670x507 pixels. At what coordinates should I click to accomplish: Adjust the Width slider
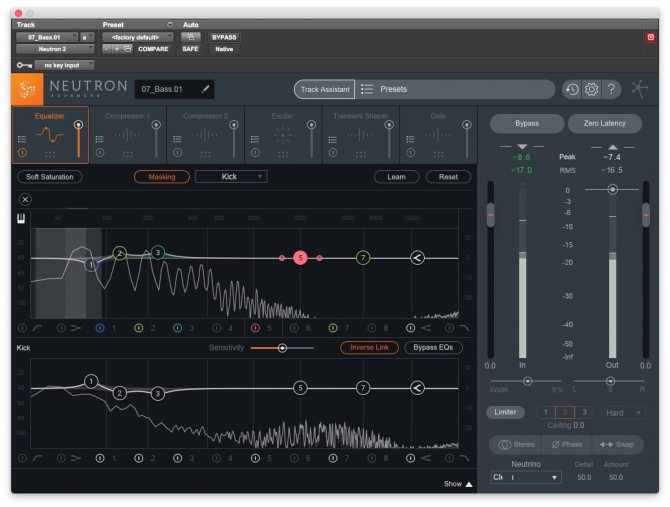[x=526, y=381]
